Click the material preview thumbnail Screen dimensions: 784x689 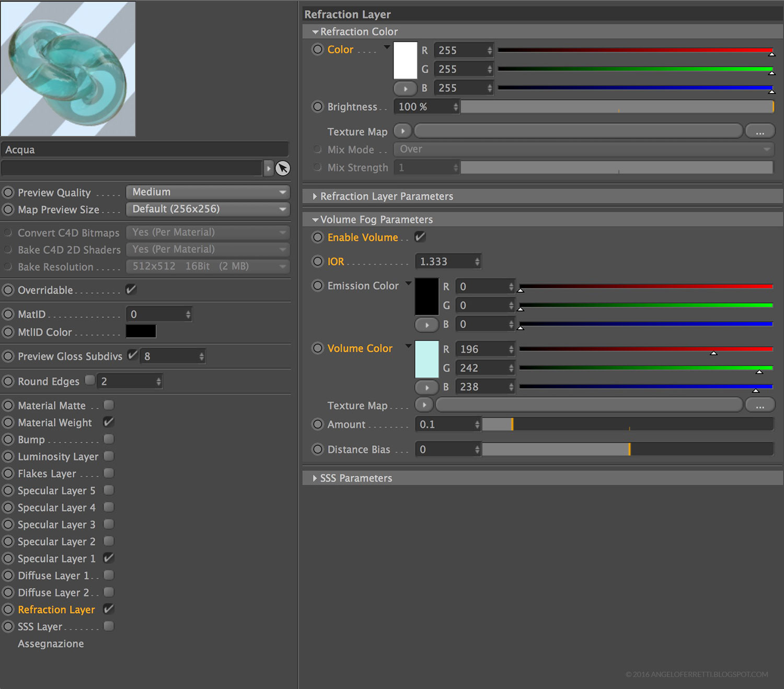pos(68,69)
